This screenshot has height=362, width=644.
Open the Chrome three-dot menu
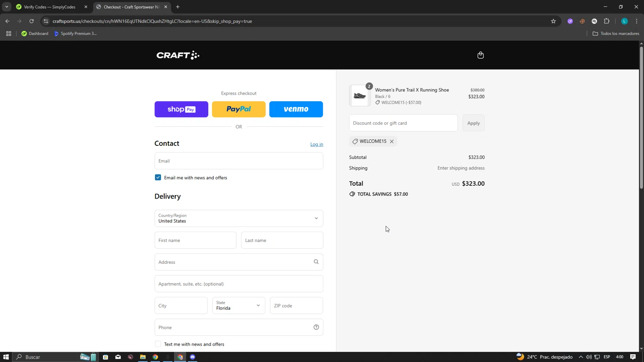pos(637,21)
